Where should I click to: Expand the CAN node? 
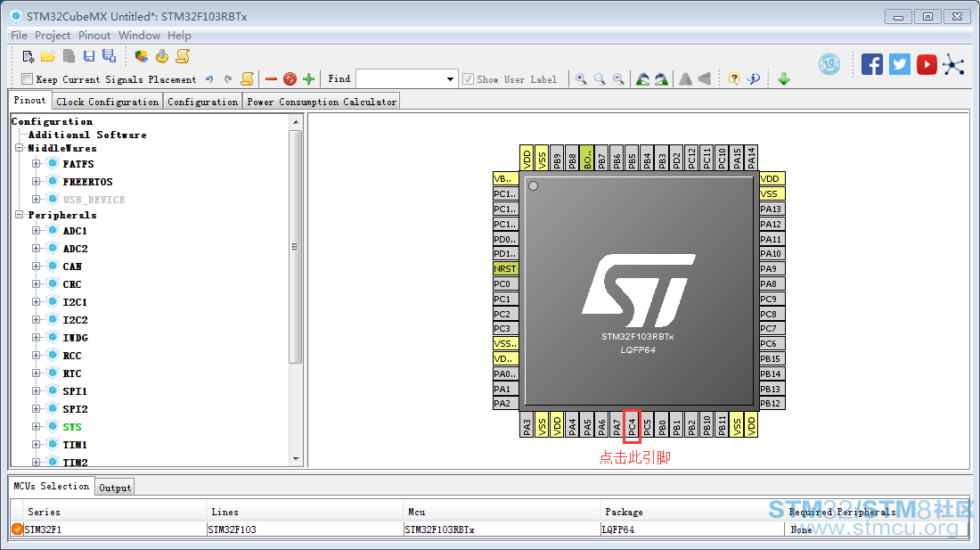37,267
